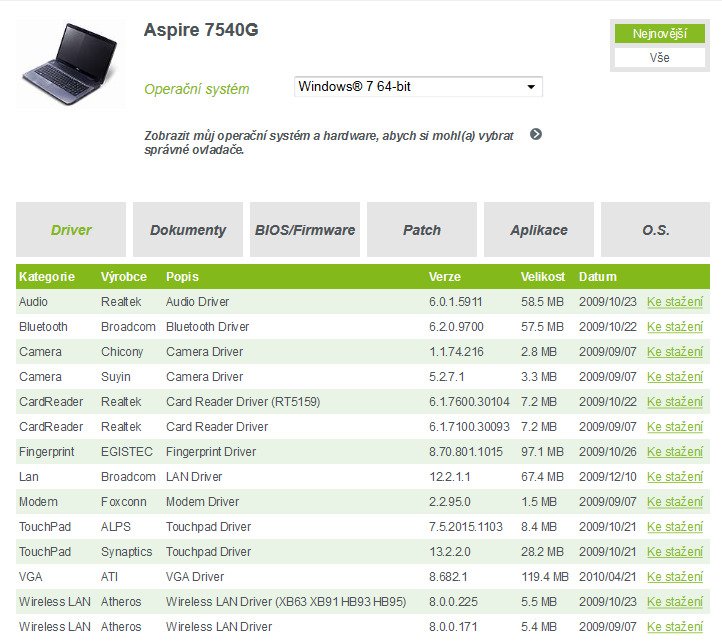Click the ALPS manufacturer cell
The height and width of the screenshot is (642, 722).
coord(116,526)
